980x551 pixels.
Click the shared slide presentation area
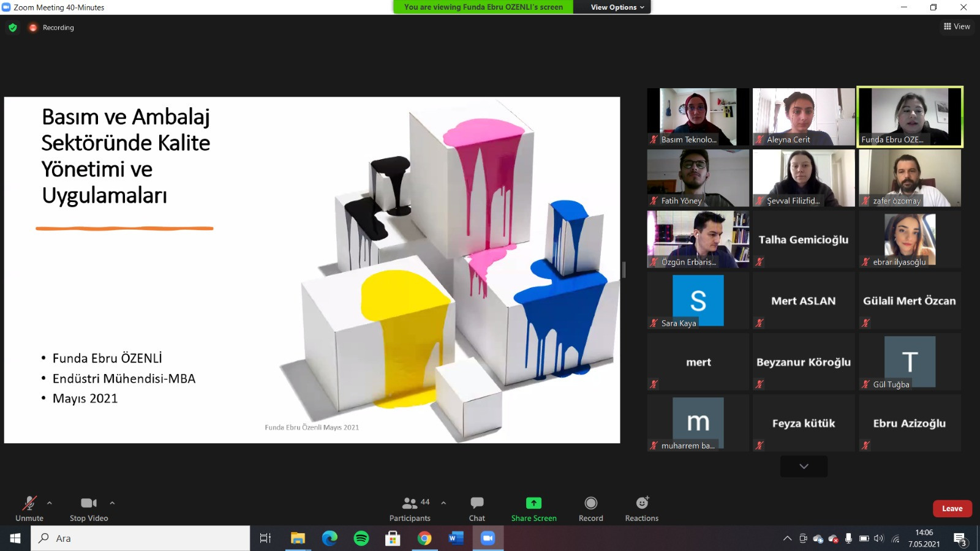click(x=312, y=270)
